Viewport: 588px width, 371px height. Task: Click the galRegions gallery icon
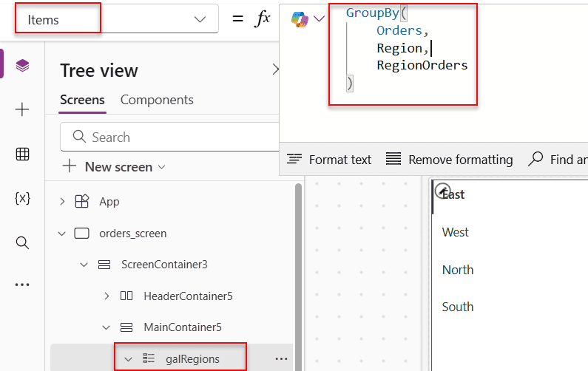point(149,358)
